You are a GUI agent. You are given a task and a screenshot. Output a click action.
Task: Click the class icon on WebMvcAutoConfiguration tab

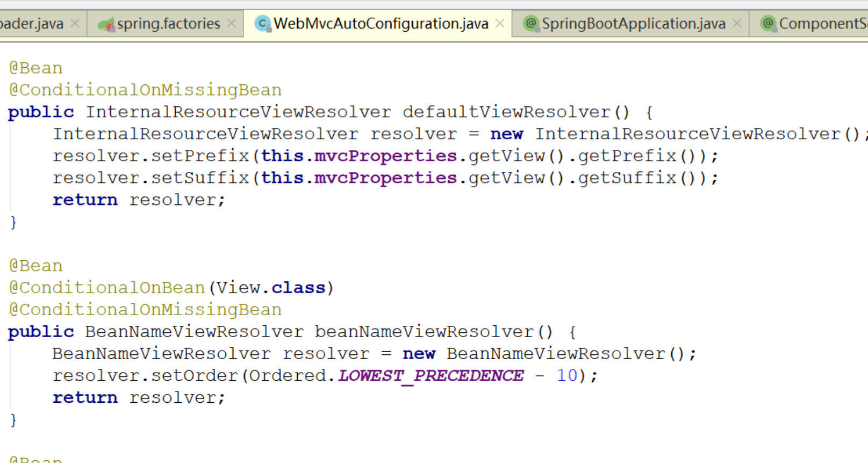262,24
